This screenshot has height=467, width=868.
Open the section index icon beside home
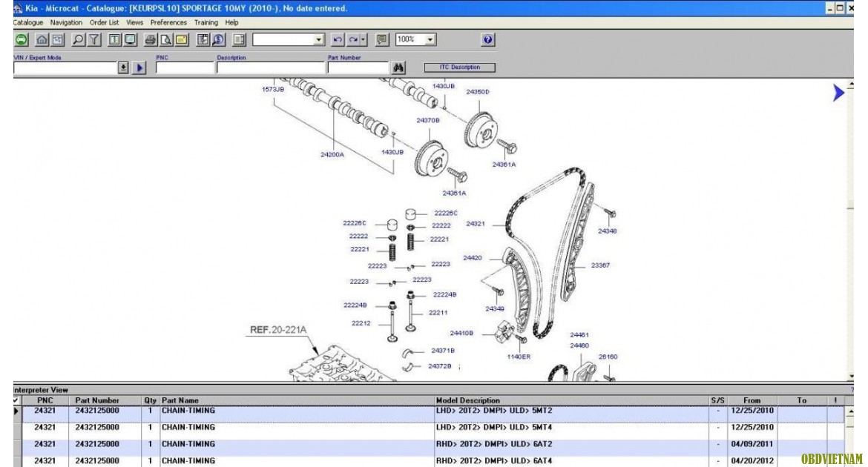58,40
